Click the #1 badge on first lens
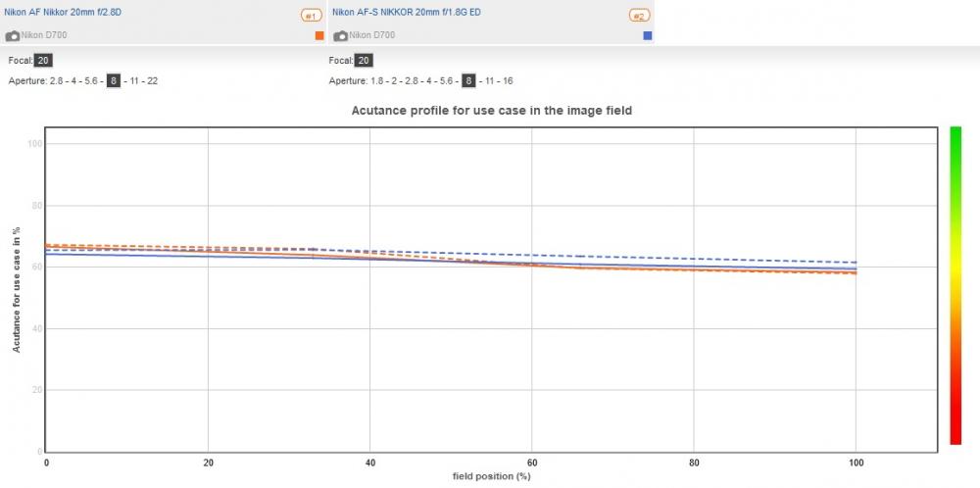 312,16
